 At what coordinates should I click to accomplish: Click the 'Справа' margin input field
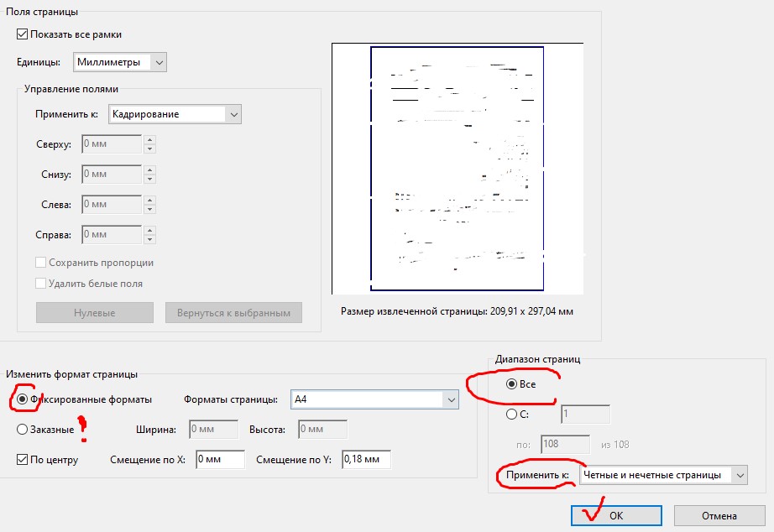pos(112,234)
